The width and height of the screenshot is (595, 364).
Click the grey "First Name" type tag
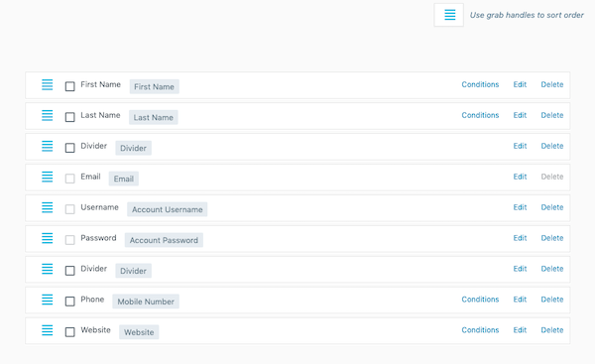click(x=154, y=87)
